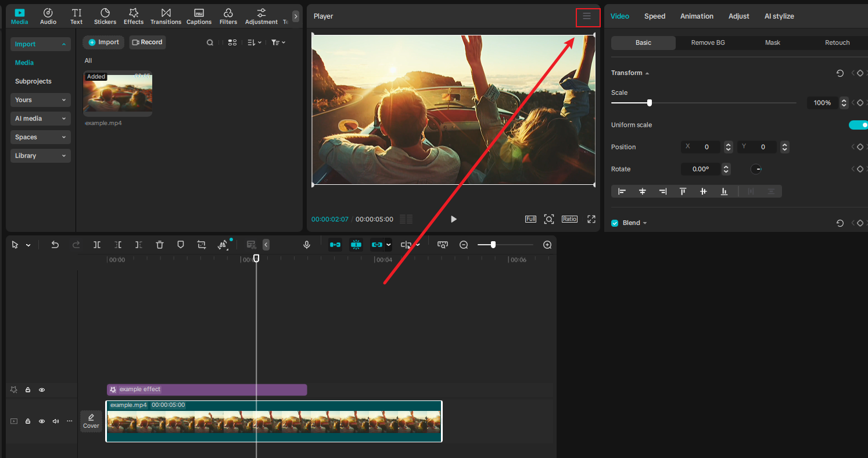The height and width of the screenshot is (458, 868).
Task: Hide the example.mp4 video track
Action: (x=41, y=421)
